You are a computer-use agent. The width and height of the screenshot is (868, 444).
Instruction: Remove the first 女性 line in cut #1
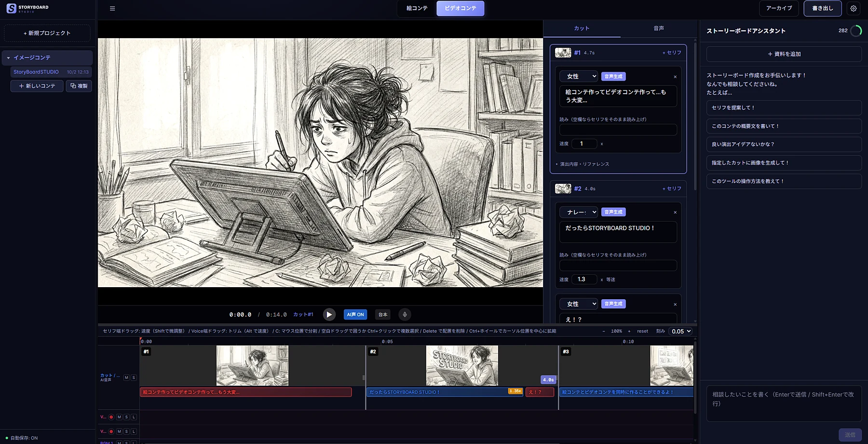click(x=675, y=77)
